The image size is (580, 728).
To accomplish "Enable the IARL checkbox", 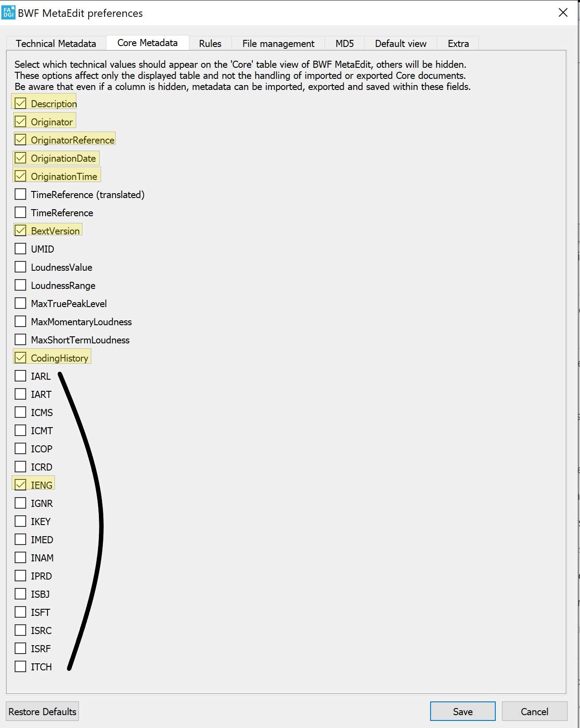I will point(20,376).
